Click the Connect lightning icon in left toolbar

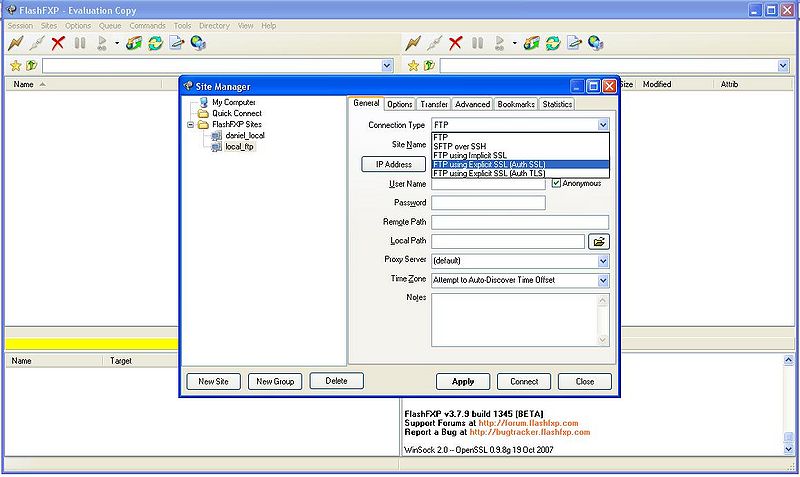(x=15, y=43)
